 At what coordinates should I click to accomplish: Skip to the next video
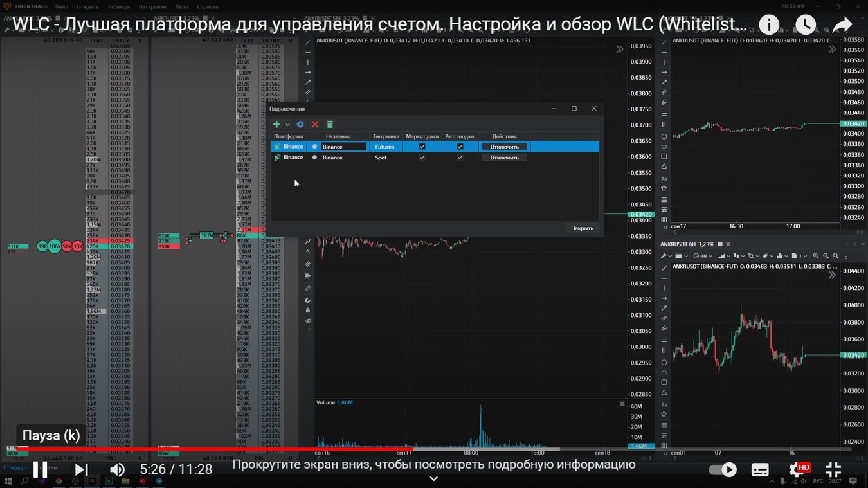point(82,469)
